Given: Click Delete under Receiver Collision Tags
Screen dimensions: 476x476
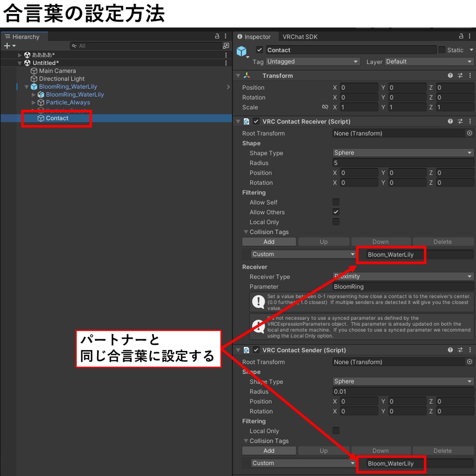Looking at the screenshot, I should point(443,242).
